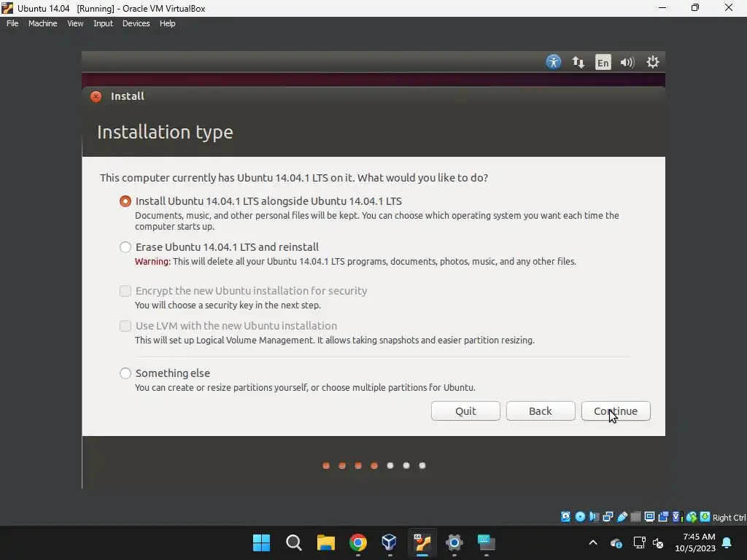Screen dimensions: 747x560
Task: Click the display status icon
Action: point(649,517)
